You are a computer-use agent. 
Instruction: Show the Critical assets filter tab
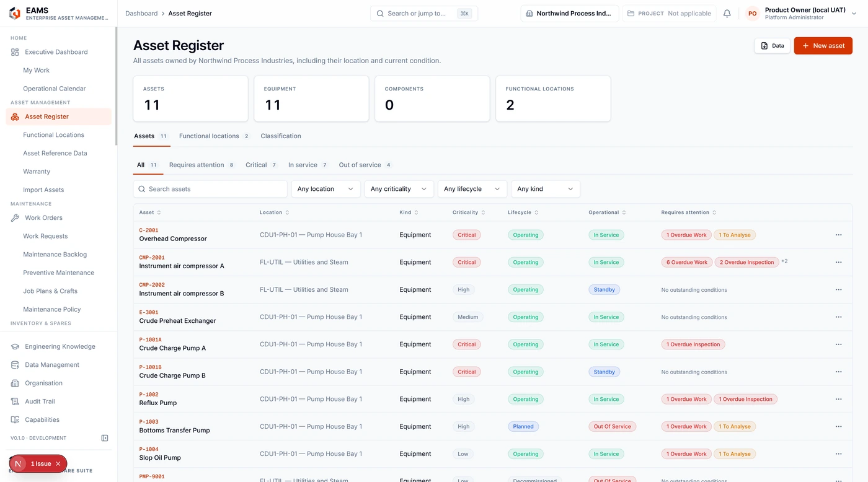click(x=261, y=165)
